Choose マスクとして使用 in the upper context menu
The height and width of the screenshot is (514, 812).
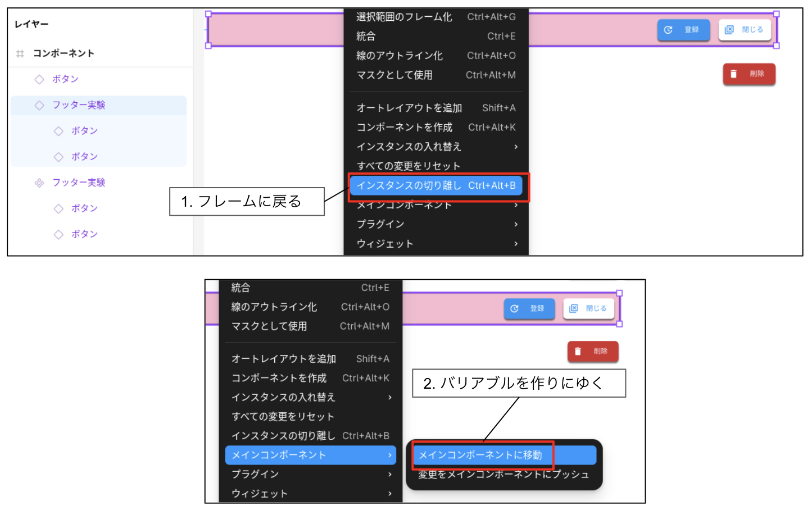(x=436, y=75)
